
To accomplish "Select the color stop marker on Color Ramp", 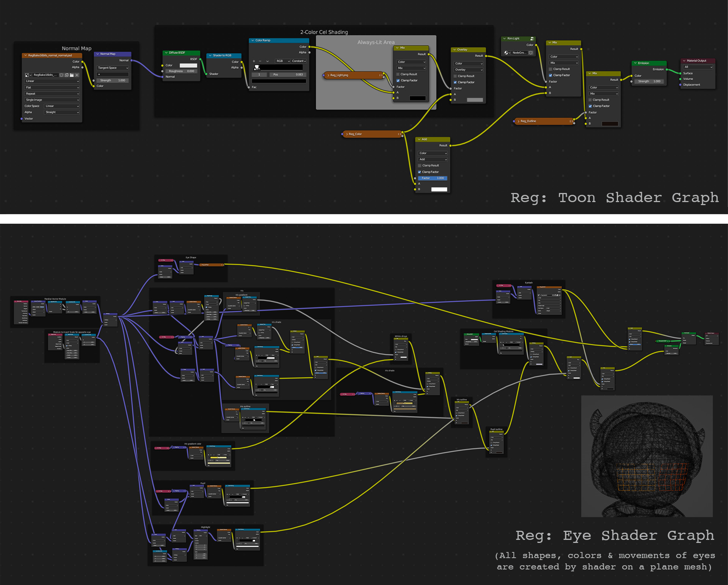I will pos(257,68).
